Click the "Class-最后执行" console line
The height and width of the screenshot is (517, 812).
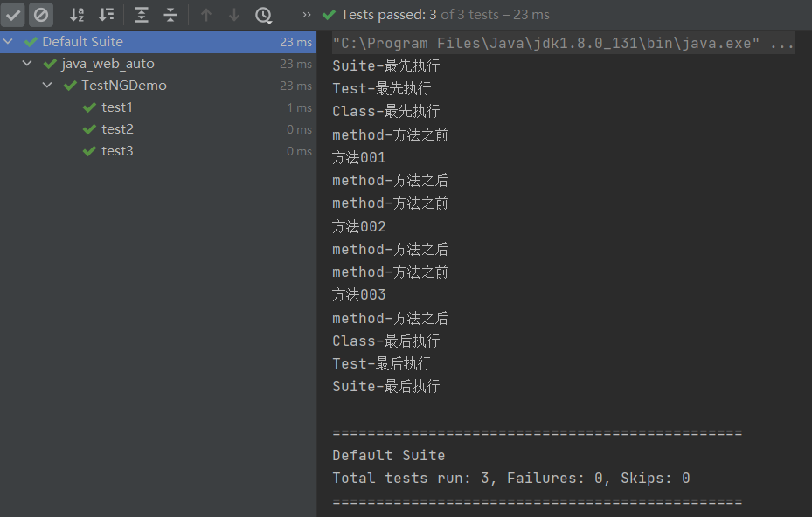(x=386, y=341)
